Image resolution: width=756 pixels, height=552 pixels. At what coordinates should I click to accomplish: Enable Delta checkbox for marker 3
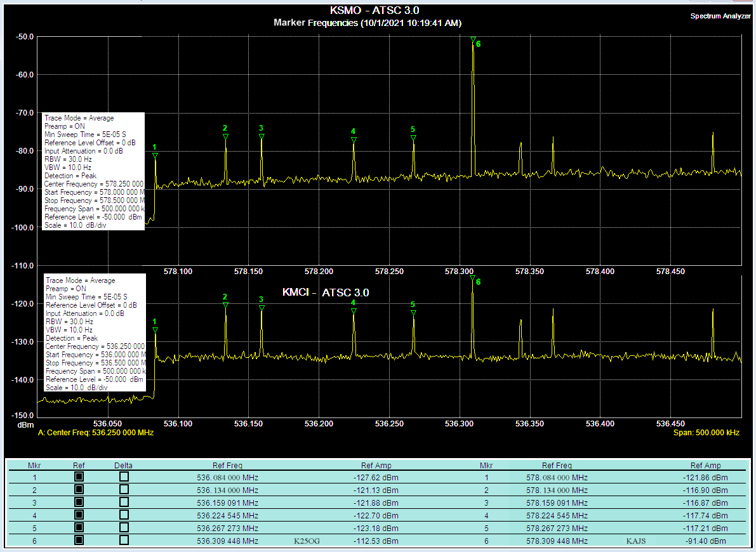[x=124, y=502]
